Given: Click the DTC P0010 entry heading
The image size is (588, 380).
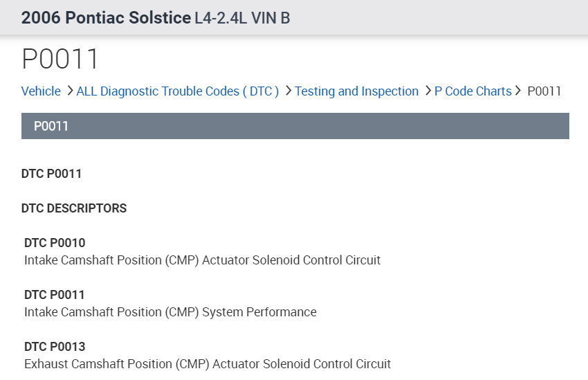Looking at the screenshot, I should pos(55,243).
